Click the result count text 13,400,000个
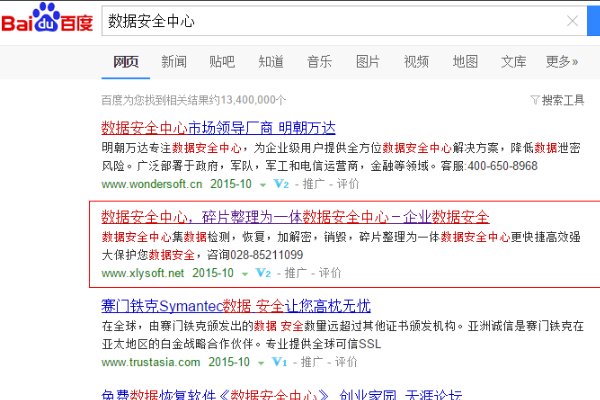This screenshot has height=400, width=600. click(253, 100)
